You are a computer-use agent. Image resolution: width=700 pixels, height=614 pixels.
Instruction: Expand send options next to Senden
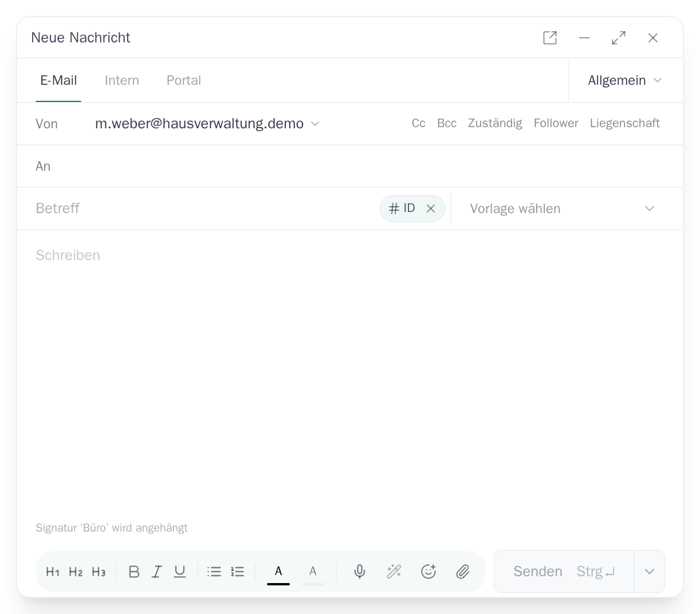click(650, 572)
